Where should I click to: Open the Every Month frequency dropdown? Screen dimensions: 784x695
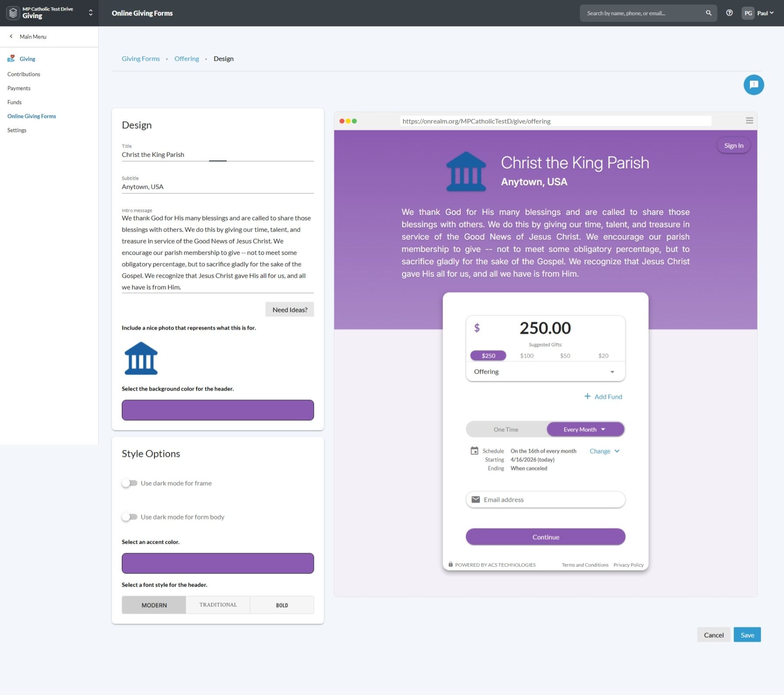click(x=585, y=429)
